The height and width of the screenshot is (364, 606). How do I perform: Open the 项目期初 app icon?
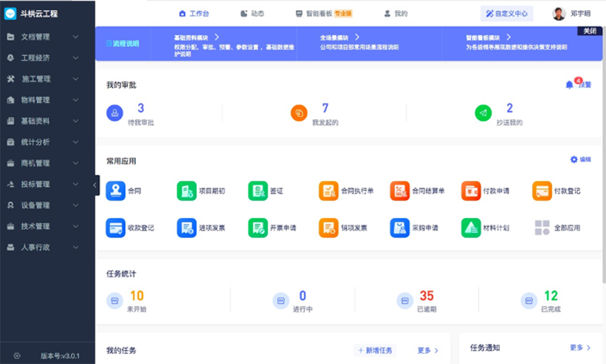[187, 191]
